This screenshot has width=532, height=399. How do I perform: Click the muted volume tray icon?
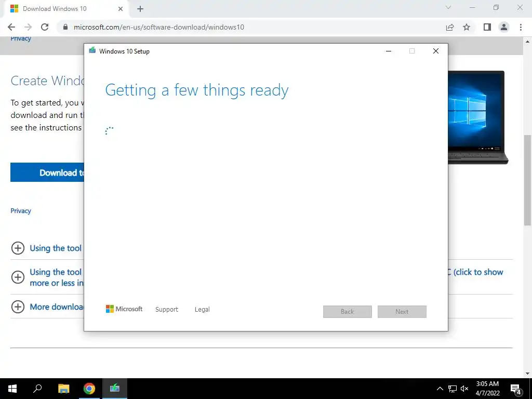coord(464,389)
